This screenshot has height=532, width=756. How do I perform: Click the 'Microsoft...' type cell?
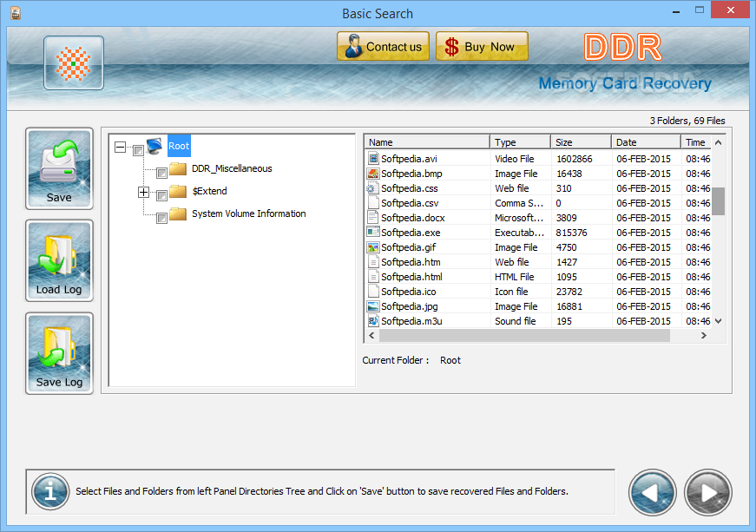(519, 218)
